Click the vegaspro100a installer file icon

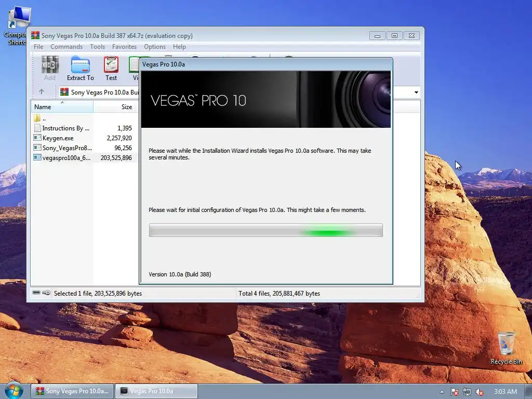coord(37,157)
